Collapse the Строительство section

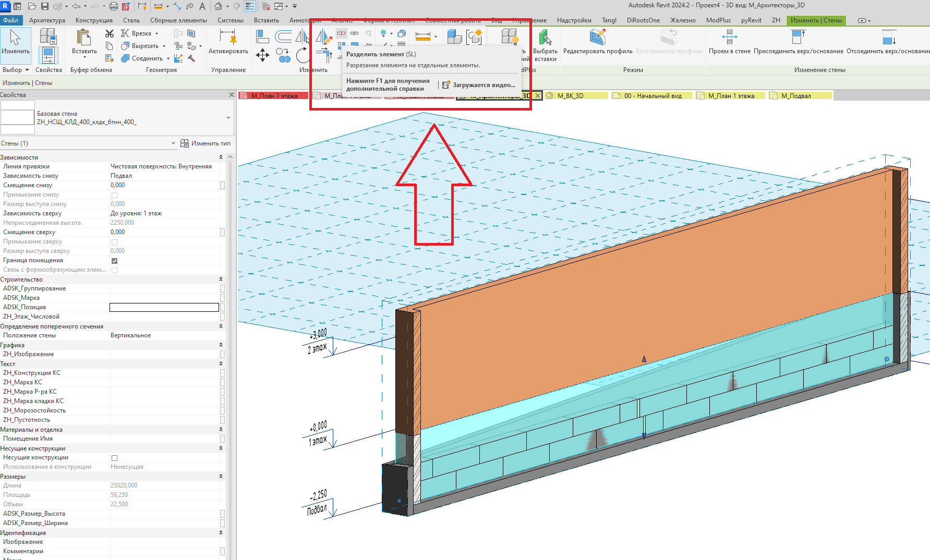pos(221,279)
